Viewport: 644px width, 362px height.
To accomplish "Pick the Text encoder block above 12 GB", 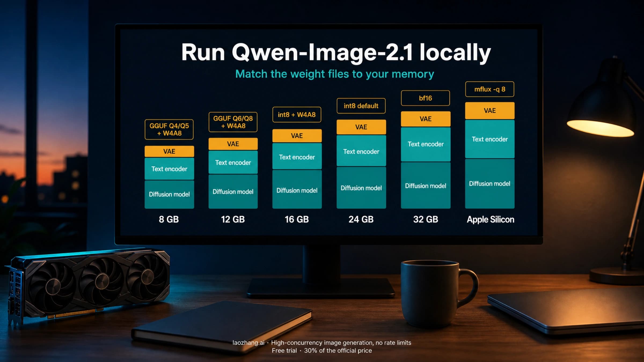I will [233, 162].
